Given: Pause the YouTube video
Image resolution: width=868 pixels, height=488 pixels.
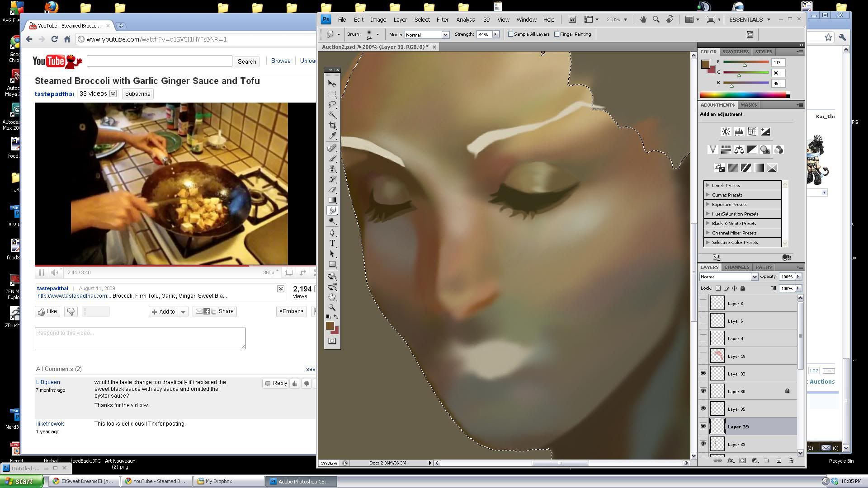Looking at the screenshot, I should click(42, 272).
